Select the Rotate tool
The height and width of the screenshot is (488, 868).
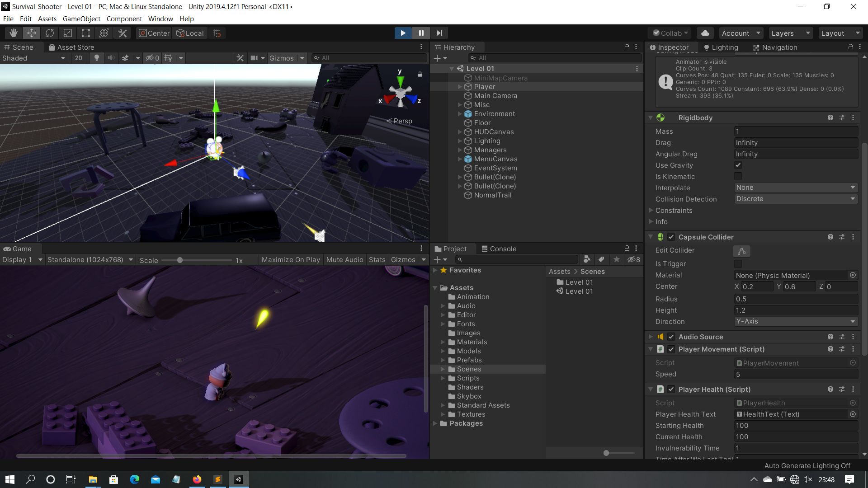pyautogui.click(x=50, y=33)
